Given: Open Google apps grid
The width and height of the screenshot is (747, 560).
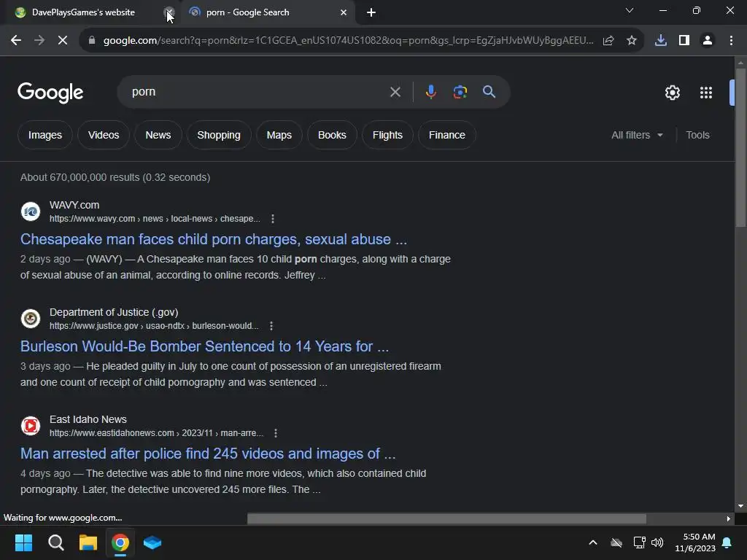Looking at the screenshot, I should [706, 93].
